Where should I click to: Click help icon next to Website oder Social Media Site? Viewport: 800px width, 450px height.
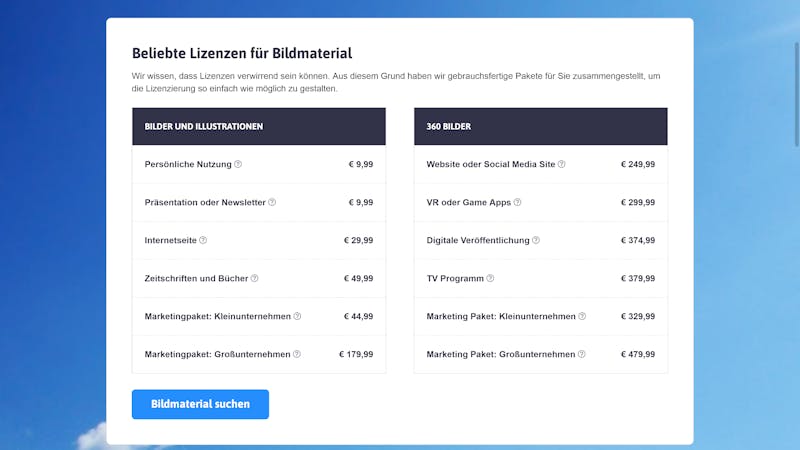561,164
